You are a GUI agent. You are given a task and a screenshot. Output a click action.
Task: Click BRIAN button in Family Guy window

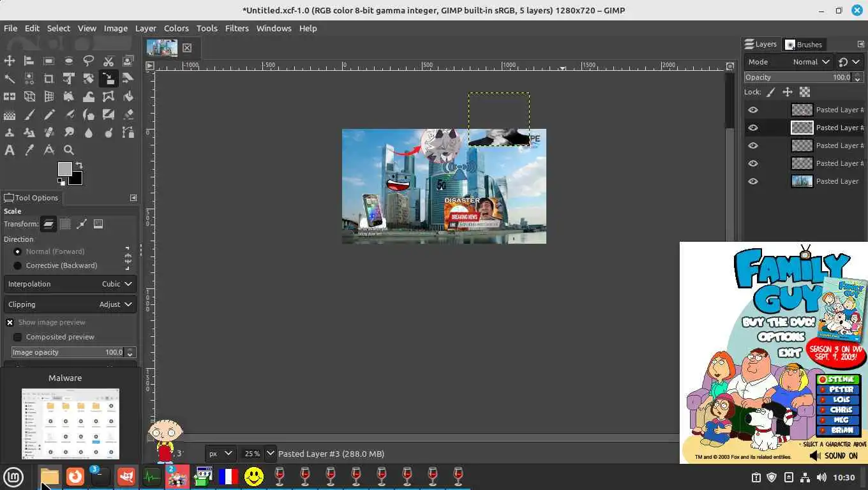838,430
